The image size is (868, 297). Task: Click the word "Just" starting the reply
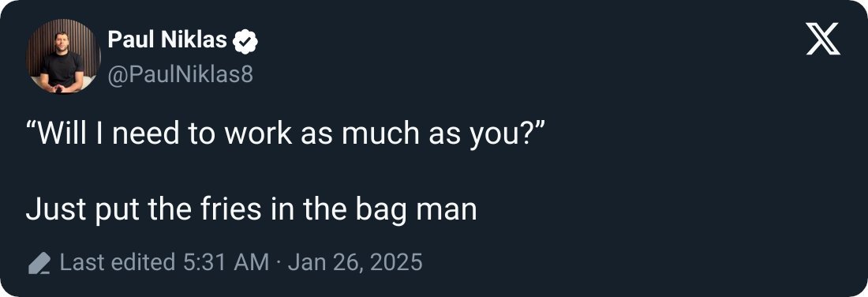(x=58, y=209)
